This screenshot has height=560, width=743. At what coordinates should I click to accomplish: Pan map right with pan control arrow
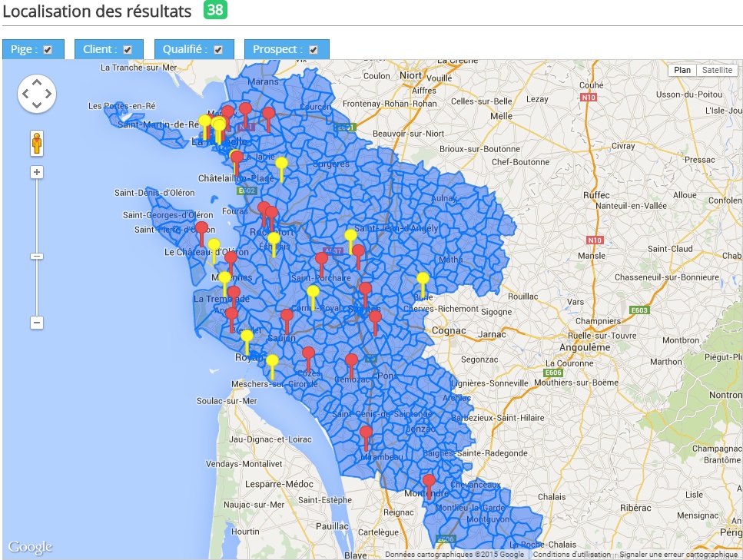49,94
